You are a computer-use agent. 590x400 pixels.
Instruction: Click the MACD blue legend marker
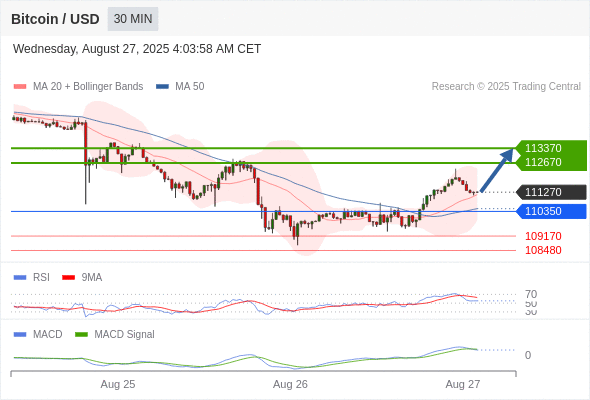pyautogui.click(x=20, y=335)
